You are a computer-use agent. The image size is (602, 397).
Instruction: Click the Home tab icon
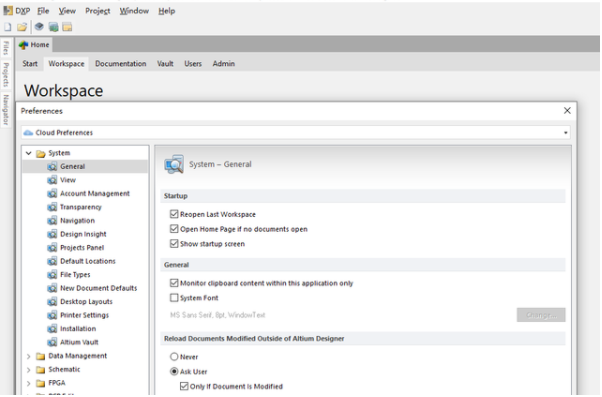click(x=23, y=45)
